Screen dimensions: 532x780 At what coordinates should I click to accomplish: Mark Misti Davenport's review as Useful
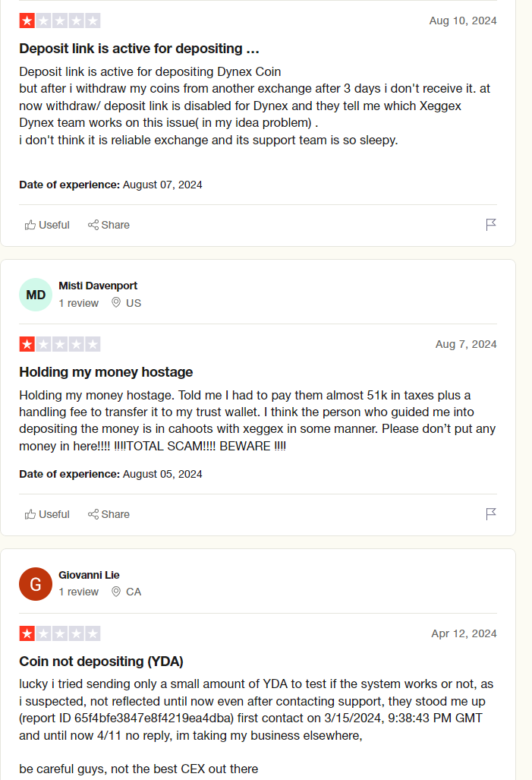coord(47,514)
